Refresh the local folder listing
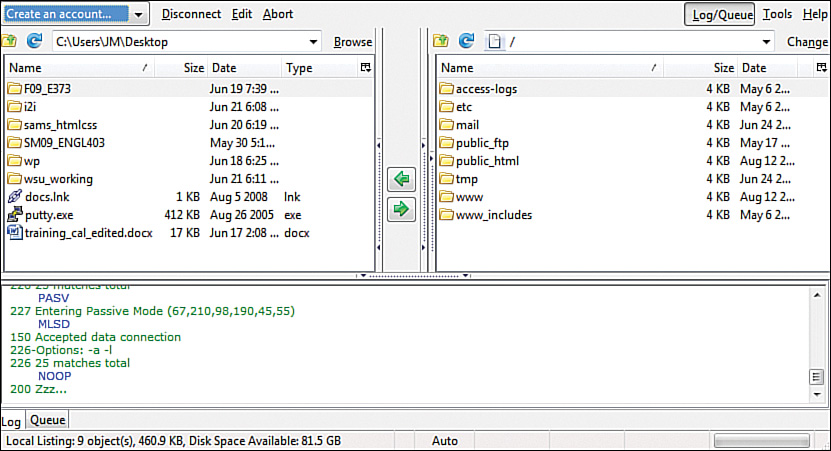 click(x=34, y=41)
